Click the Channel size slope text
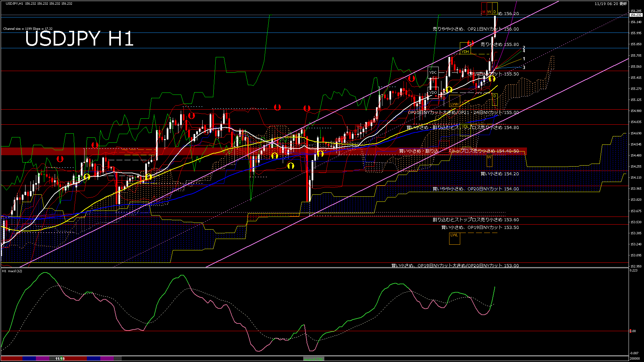The height and width of the screenshot is (362, 644). tap(28, 29)
